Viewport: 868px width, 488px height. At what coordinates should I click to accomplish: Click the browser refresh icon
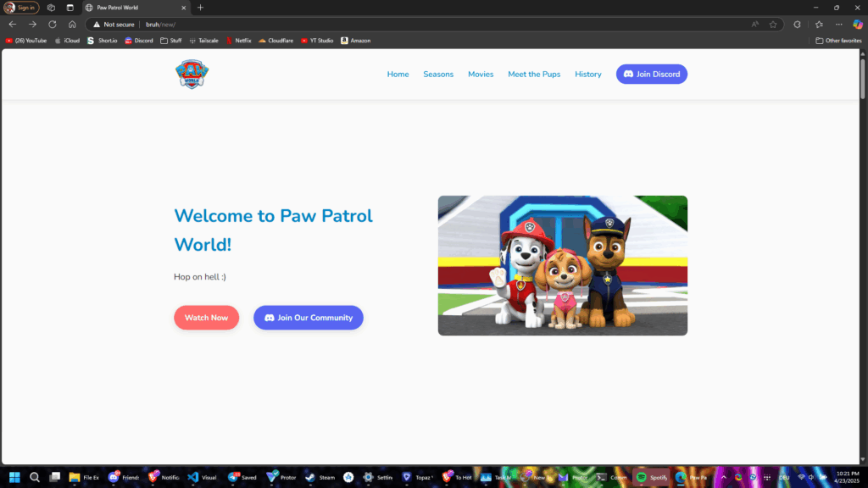[52, 25]
